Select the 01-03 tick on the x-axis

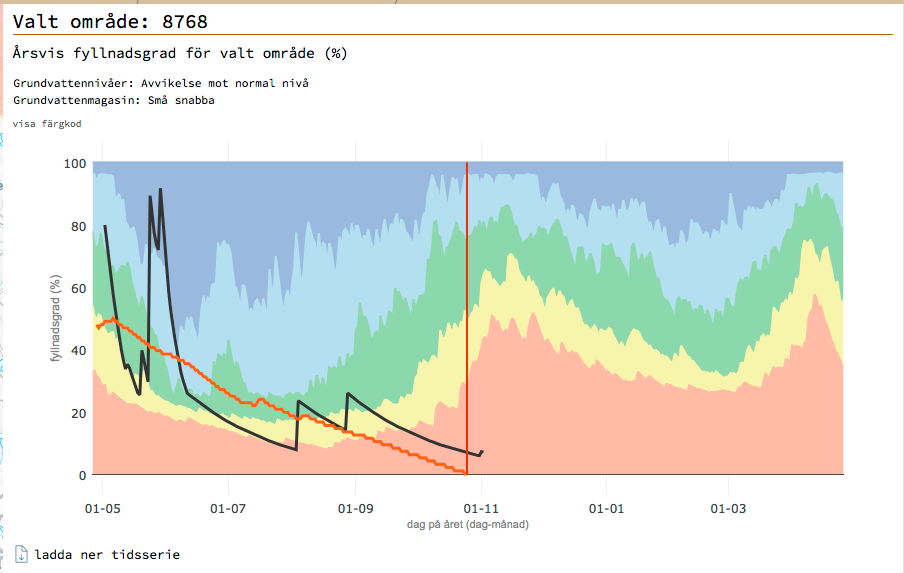click(x=727, y=509)
